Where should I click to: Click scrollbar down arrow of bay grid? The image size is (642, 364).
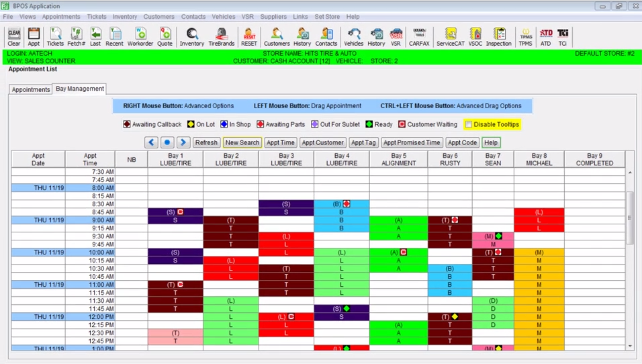point(630,347)
